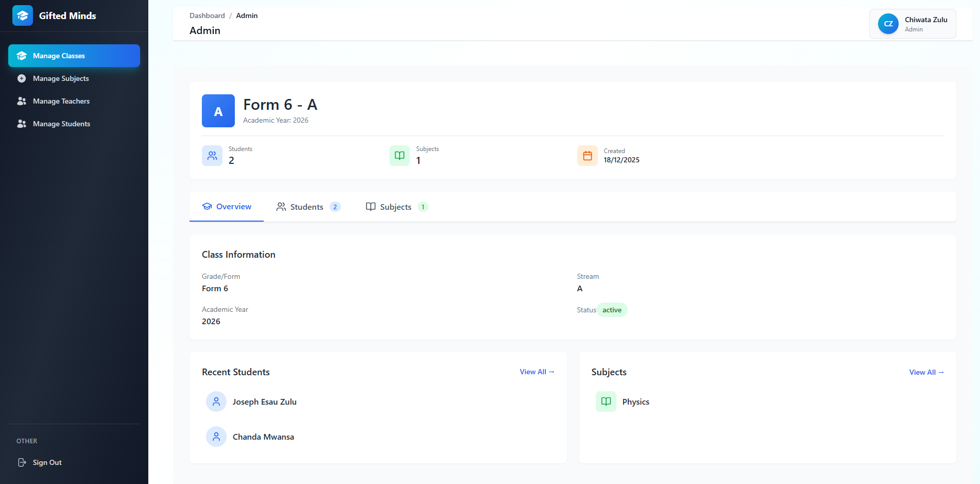Select the Manage Subjects sidebar icon
This screenshot has height=484, width=980.
point(21,78)
